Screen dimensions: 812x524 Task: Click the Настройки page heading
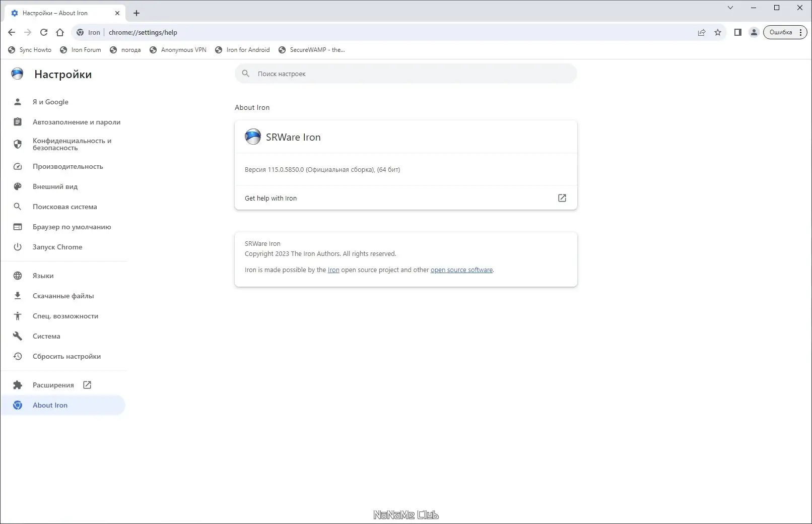(x=63, y=75)
